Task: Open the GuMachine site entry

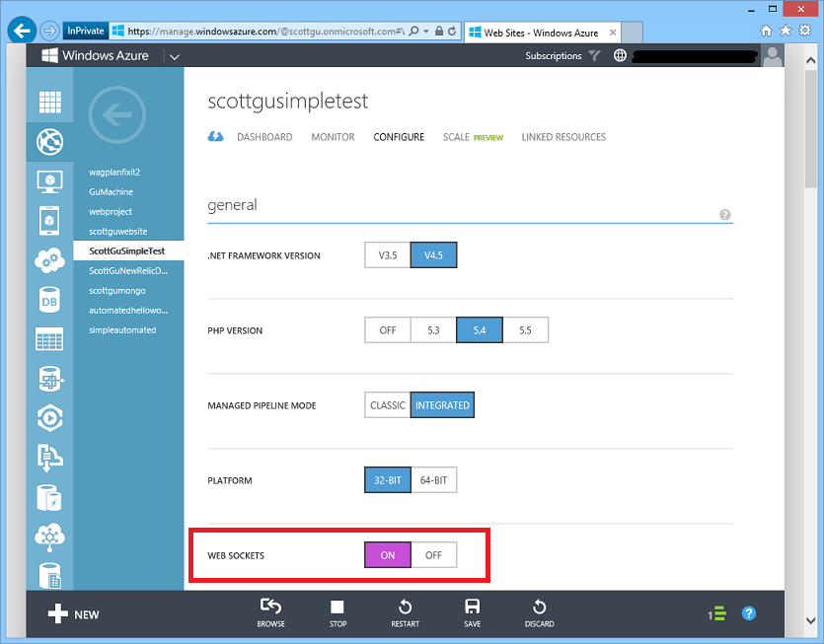Action: click(x=111, y=192)
